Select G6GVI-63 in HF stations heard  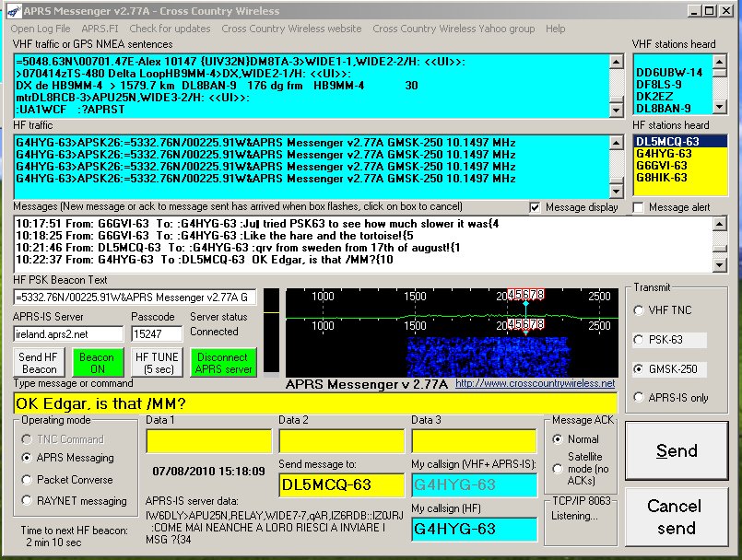tap(680, 166)
